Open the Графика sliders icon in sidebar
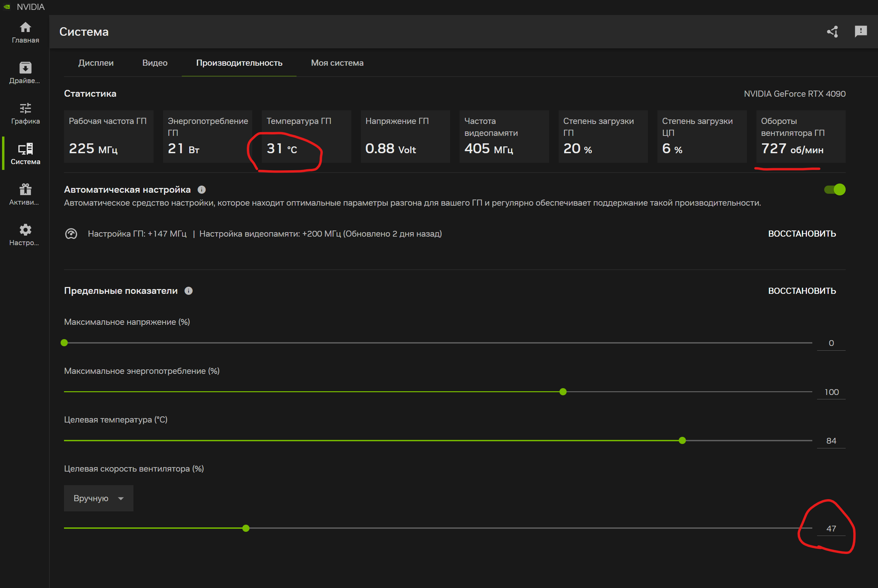This screenshot has width=878, height=588. [25, 108]
